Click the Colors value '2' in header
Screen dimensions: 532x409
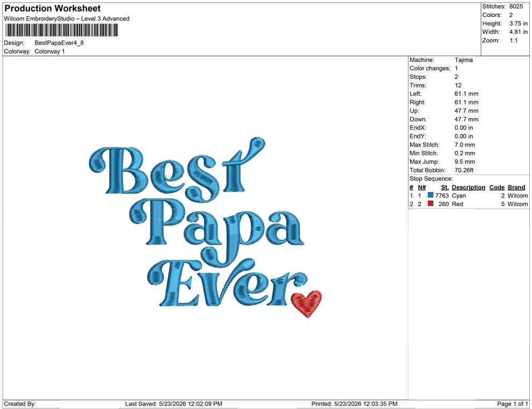coord(511,15)
